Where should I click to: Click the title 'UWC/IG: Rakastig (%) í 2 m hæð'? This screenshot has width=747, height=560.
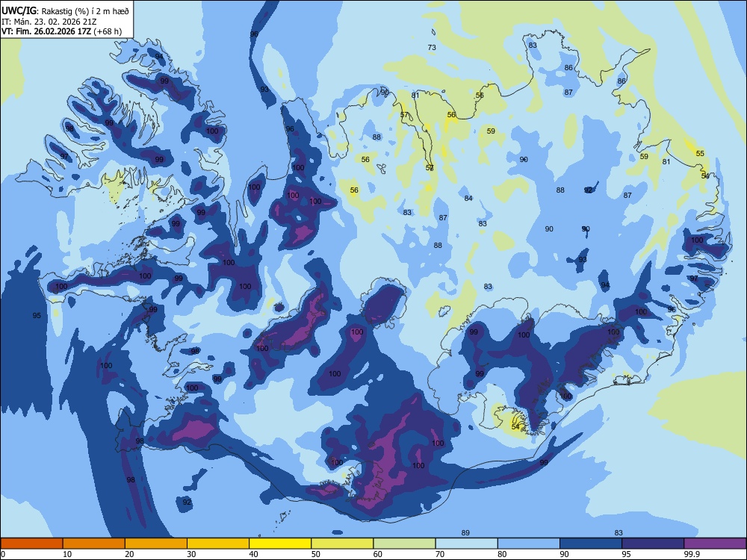[65, 10]
